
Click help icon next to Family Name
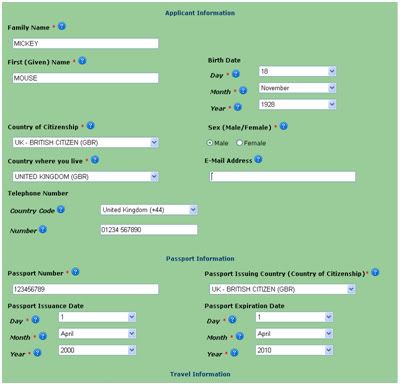click(x=62, y=26)
